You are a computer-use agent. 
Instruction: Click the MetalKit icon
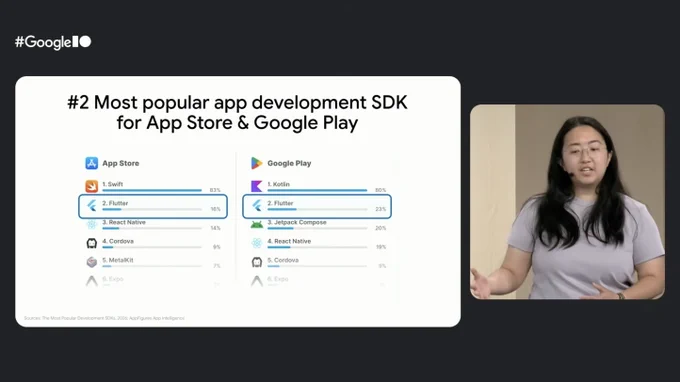tap(92, 262)
